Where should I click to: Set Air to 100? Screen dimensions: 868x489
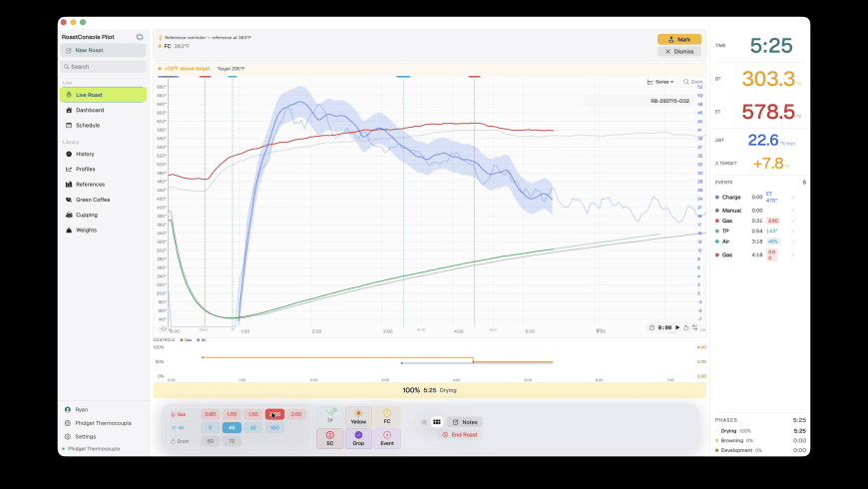(274, 427)
